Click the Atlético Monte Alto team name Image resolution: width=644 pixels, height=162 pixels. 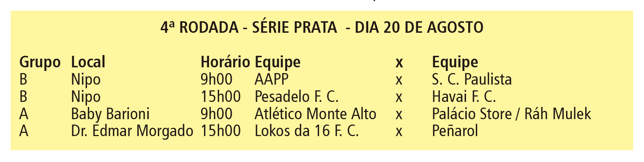315,114
